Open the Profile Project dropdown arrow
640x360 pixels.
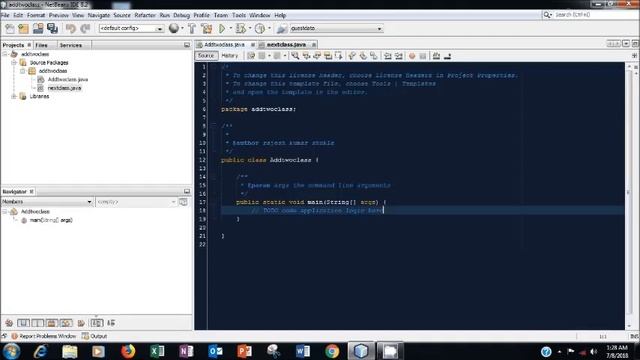pyautogui.click(x=269, y=29)
